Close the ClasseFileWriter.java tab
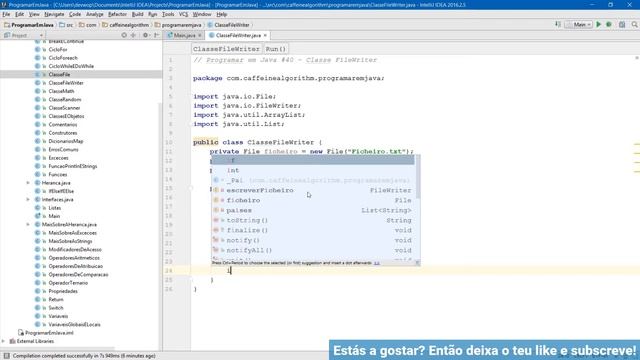Image resolution: width=640 pixels, height=360 pixels. coord(265,36)
